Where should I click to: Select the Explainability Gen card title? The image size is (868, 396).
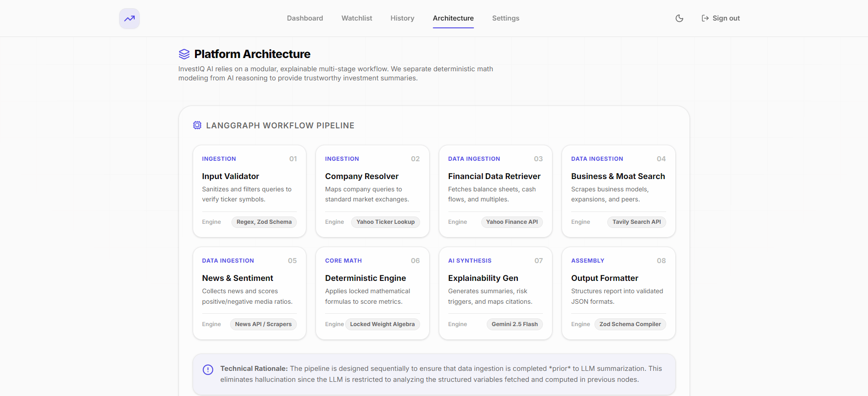483,278
